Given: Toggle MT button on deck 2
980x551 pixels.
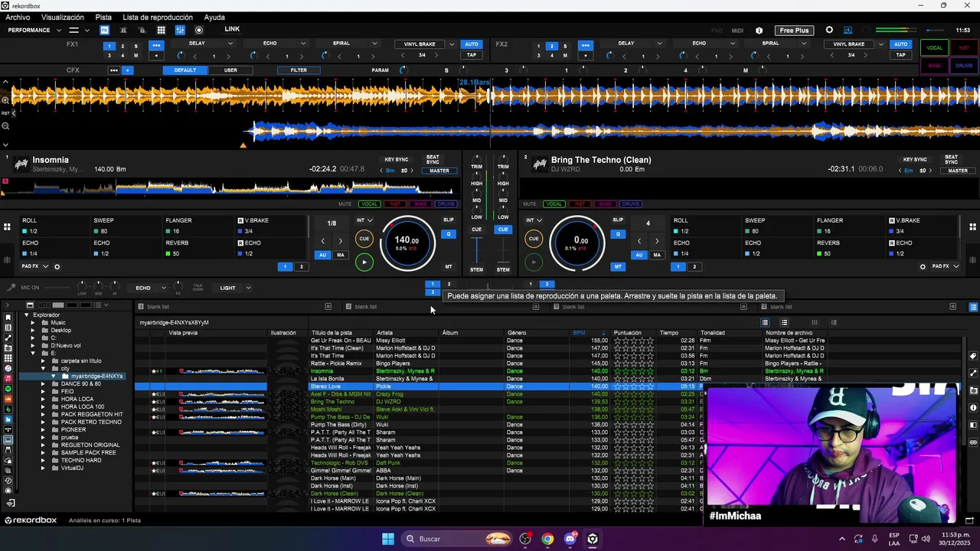Looking at the screenshot, I should click(x=618, y=267).
